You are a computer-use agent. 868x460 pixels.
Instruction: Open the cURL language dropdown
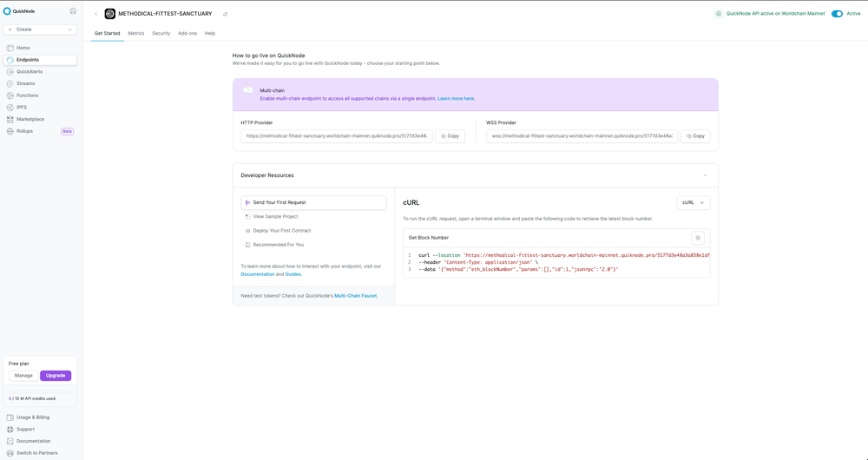coord(693,202)
